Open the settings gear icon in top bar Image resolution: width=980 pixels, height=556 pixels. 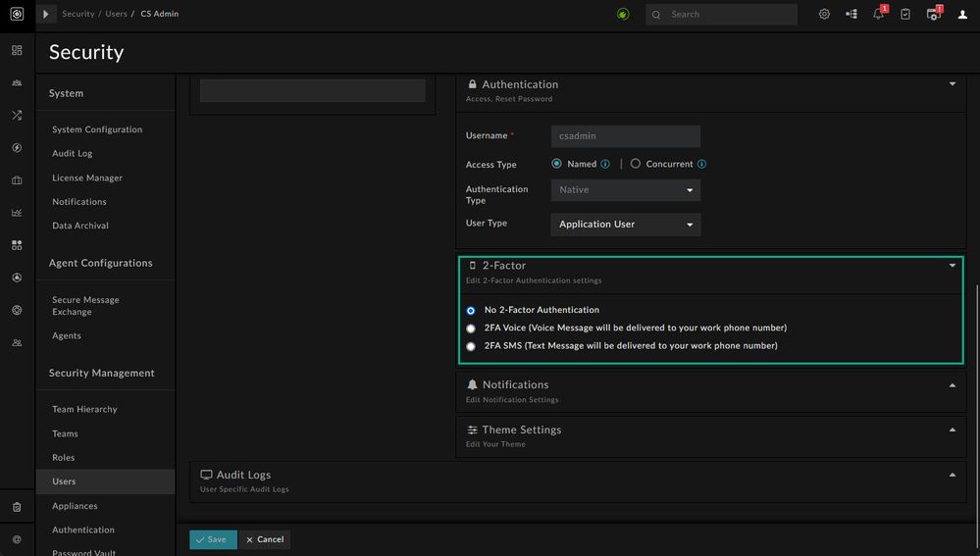coord(824,15)
